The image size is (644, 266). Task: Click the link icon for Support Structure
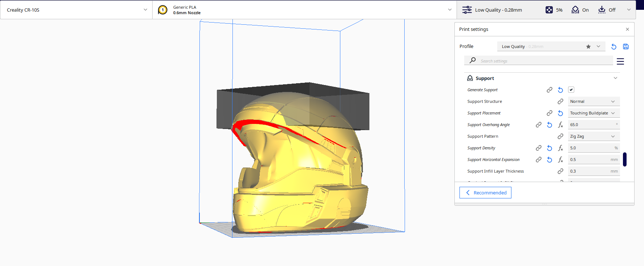[x=560, y=101]
